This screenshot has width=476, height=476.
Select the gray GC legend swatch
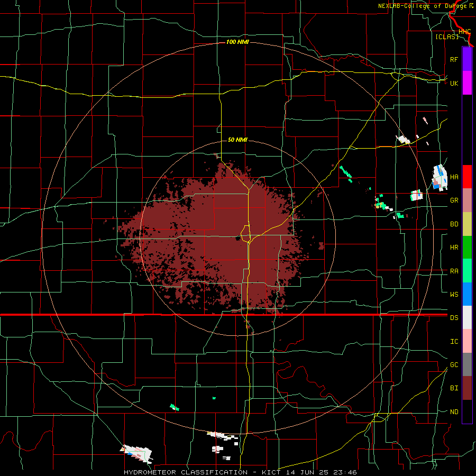(x=467, y=364)
